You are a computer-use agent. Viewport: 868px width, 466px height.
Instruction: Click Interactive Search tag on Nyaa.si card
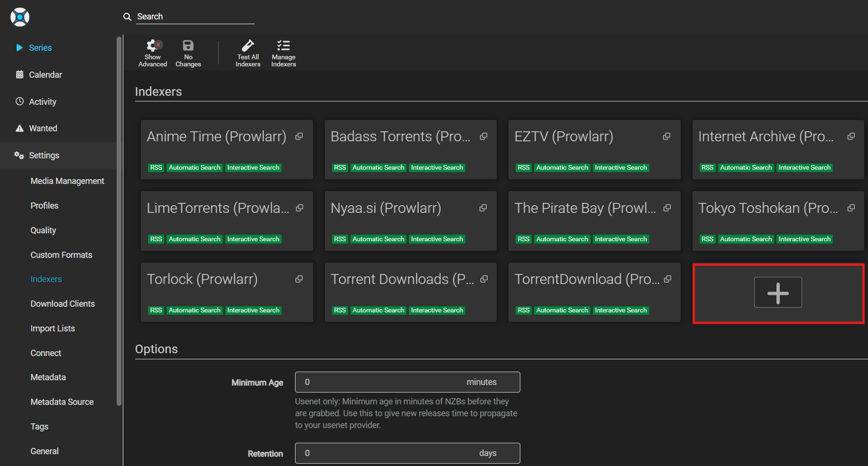tap(437, 239)
